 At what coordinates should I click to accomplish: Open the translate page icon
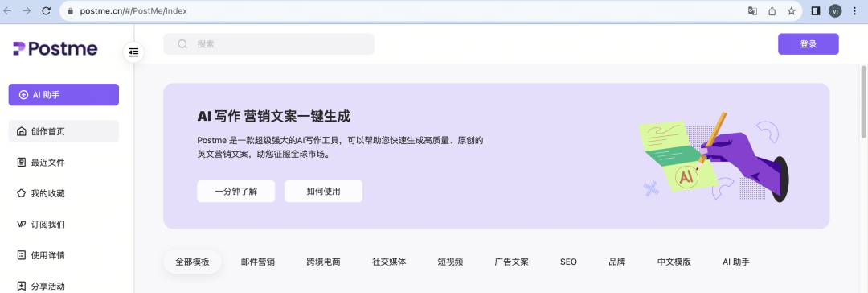752,11
